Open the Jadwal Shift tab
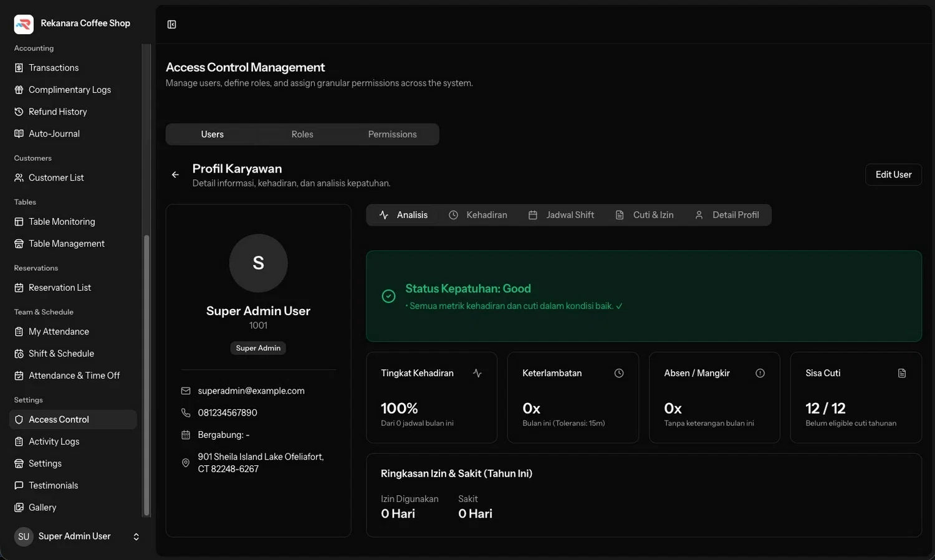This screenshot has height=560, width=935. click(561, 215)
